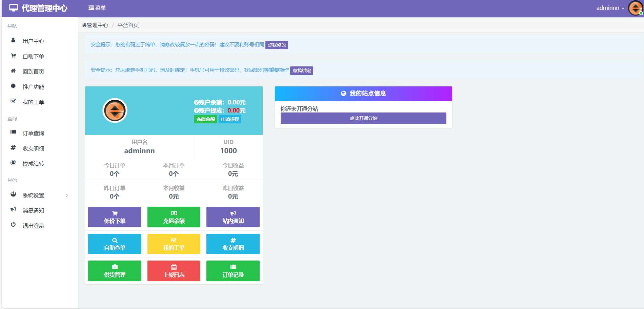Click the gear icon beside 推广功能
Image resolution: width=644 pixels, height=309 pixels.
point(13,86)
